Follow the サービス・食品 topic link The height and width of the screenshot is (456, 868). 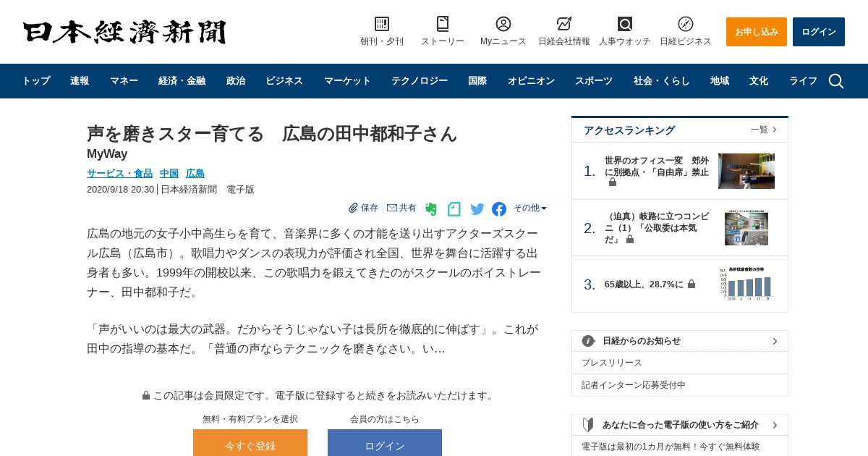[119, 173]
